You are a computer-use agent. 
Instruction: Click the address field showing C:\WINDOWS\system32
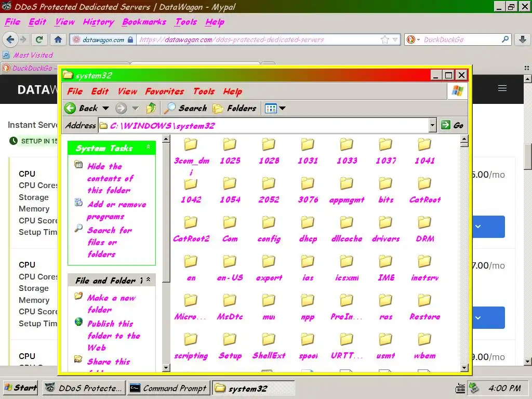coord(263,126)
